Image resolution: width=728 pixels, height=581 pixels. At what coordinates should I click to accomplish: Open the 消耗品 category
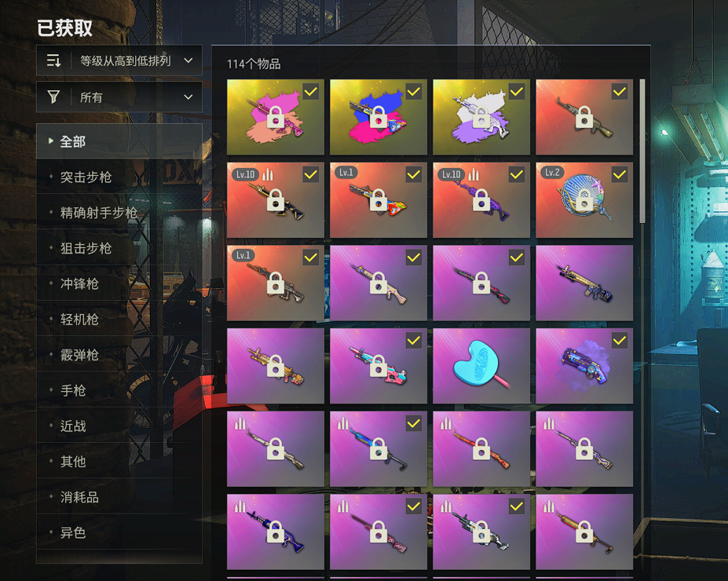point(119,497)
